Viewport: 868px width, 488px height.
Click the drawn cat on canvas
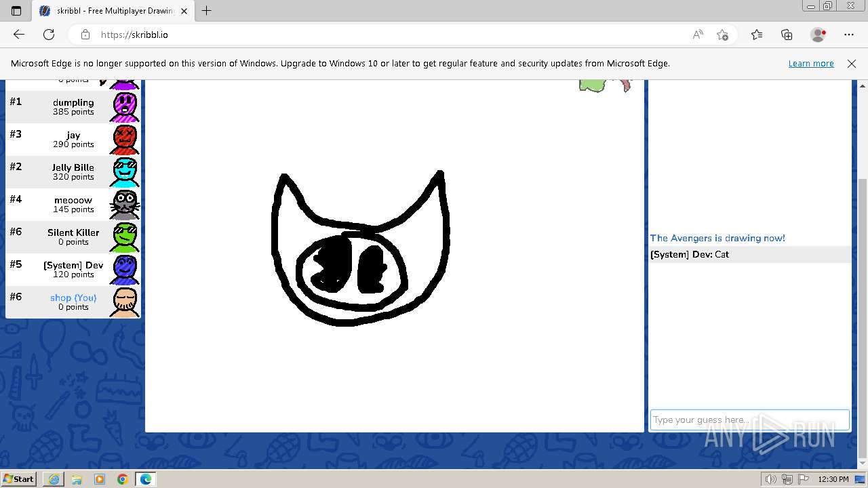click(x=359, y=249)
